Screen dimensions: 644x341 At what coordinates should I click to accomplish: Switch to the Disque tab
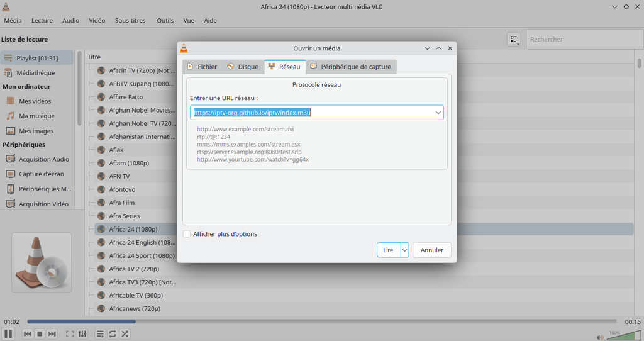coord(243,67)
